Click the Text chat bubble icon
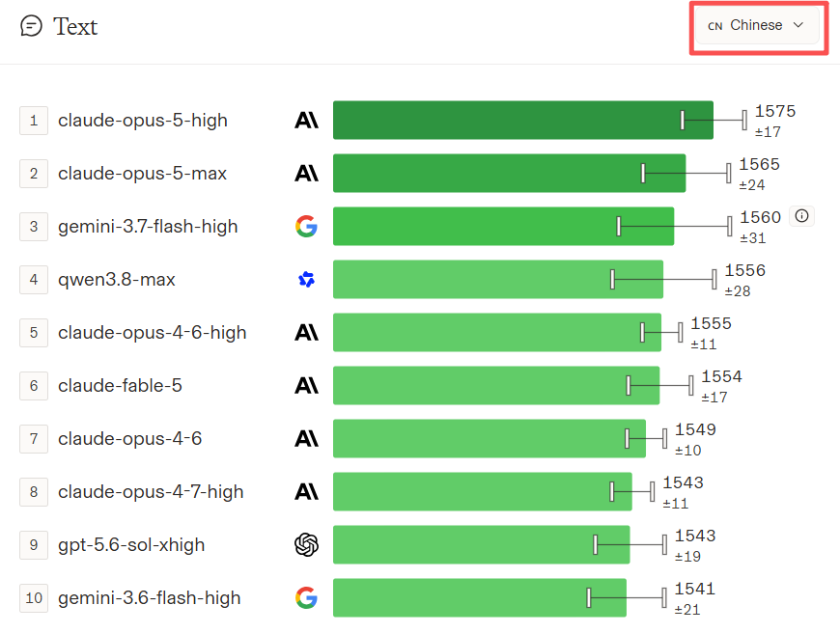The height and width of the screenshot is (633, 840). (31, 26)
